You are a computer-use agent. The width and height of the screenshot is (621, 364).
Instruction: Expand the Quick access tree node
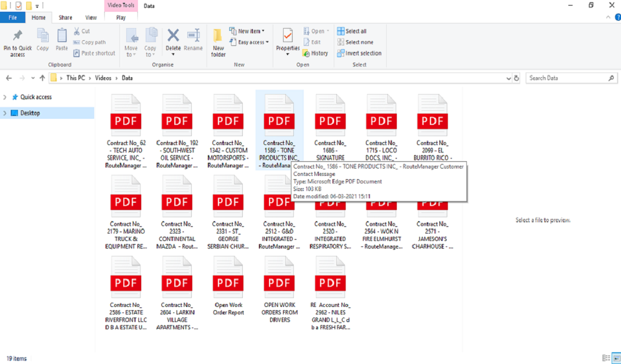(x=4, y=97)
